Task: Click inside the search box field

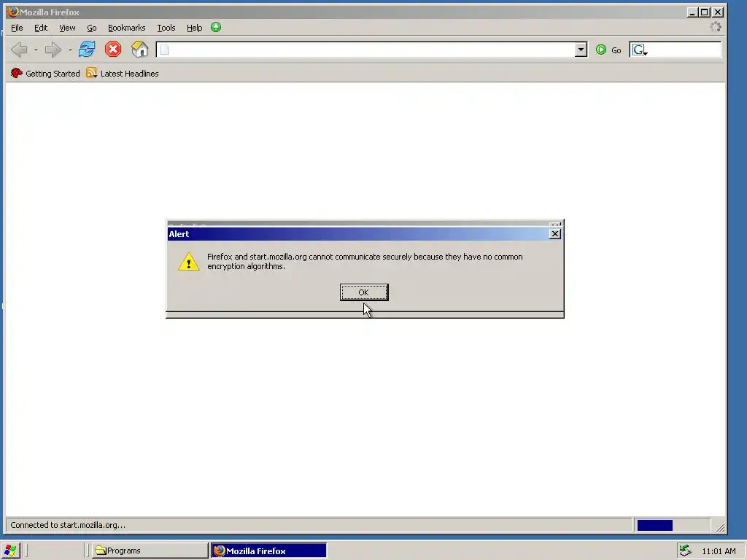Action: [x=684, y=50]
